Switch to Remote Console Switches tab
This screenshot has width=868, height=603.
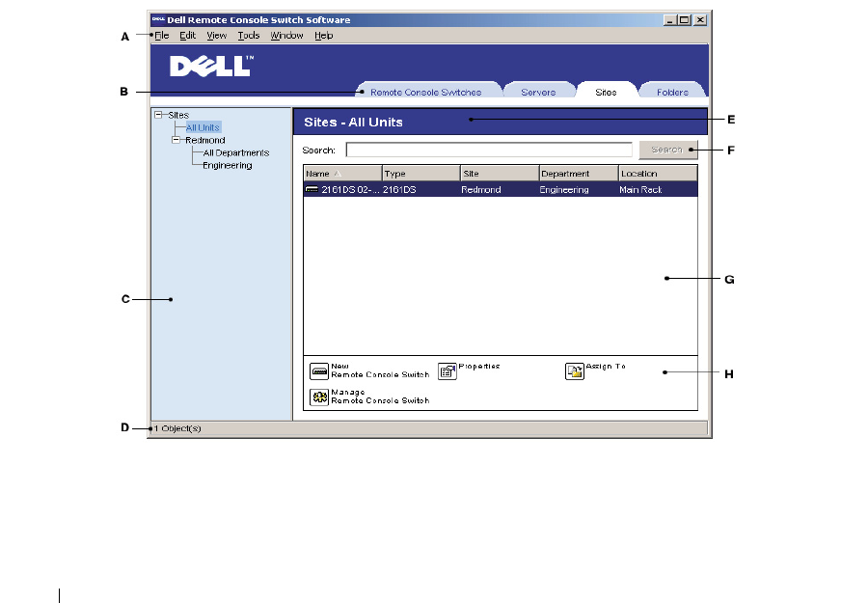click(x=425, y=92)
